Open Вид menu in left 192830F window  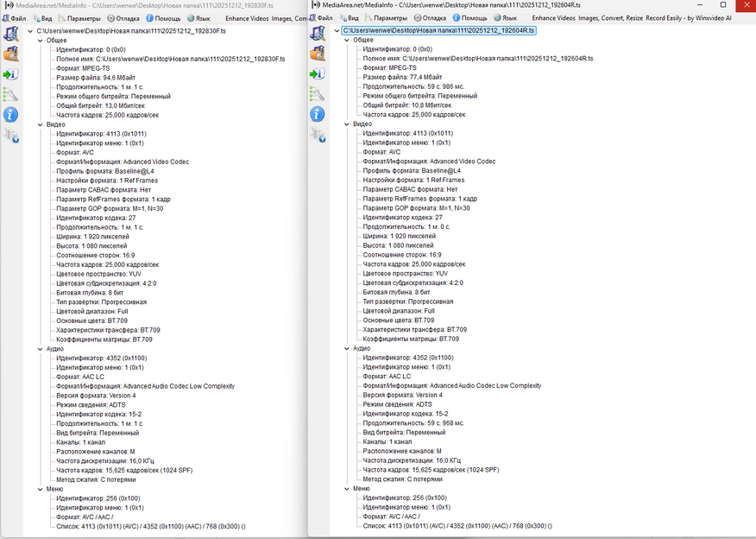42,18
